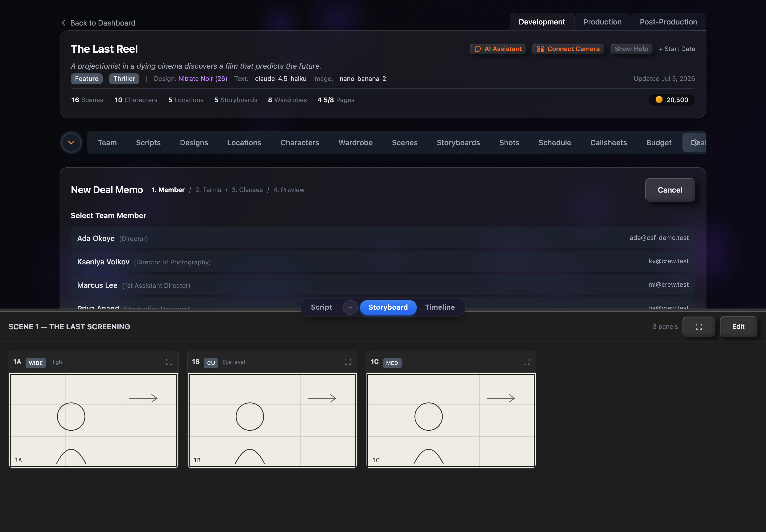Go to the Wardrobe tab
Image resolution: width=766 pixels, height=532 pixels.
pos(355,143)
